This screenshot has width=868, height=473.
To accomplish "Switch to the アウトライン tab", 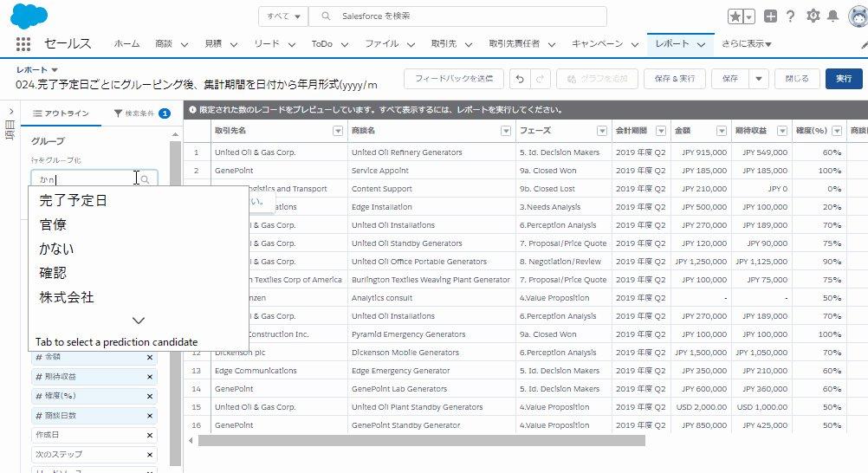I will click(x=61, y=113).
